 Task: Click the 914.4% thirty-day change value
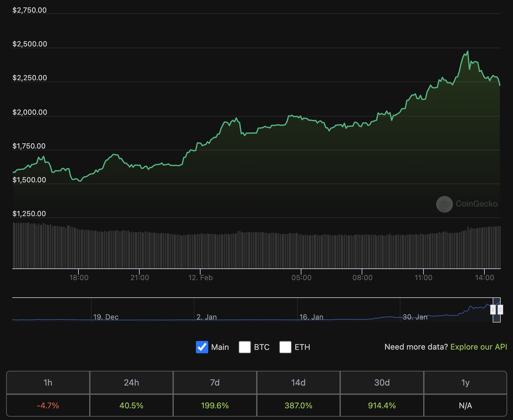click(382, 406)
